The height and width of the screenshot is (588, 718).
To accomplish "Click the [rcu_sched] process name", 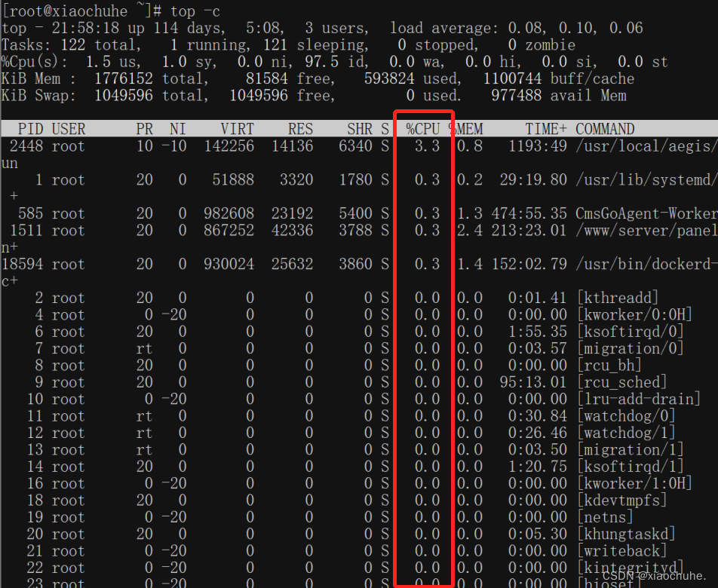I will [621, 382].
